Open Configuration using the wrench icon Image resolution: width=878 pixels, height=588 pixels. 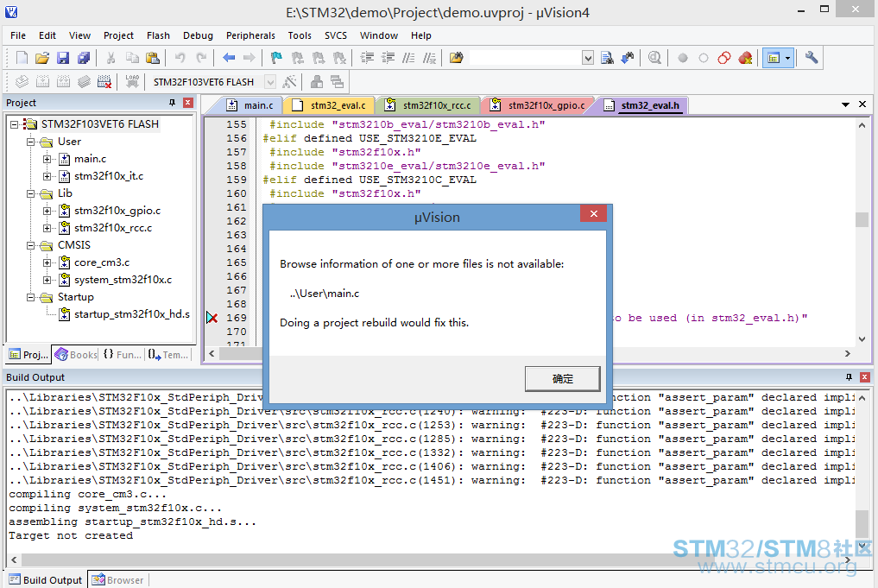812,58
